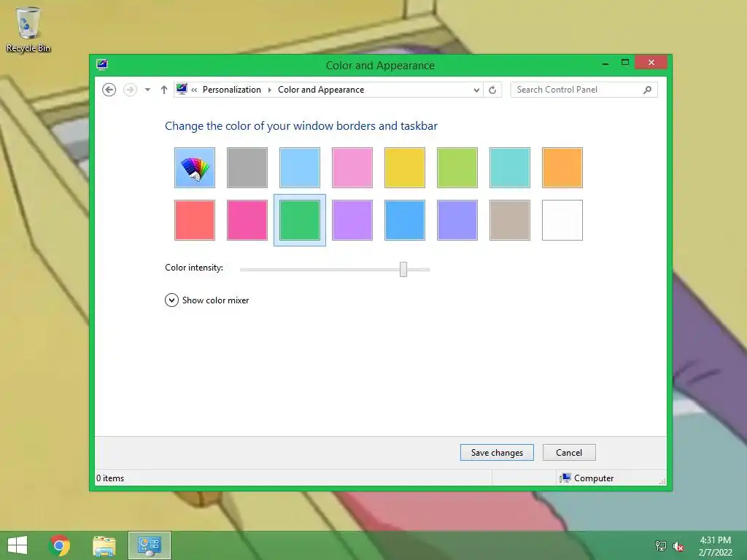Select the white color swatch
This screenshot has width=747, height=560.
pyautogui.click(x=562, y=220)
